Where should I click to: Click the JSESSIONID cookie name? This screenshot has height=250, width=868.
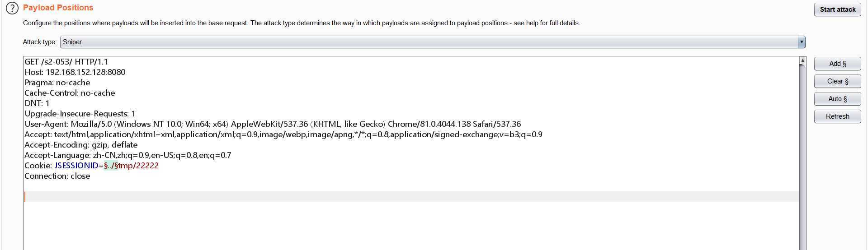tap(76, 166)
